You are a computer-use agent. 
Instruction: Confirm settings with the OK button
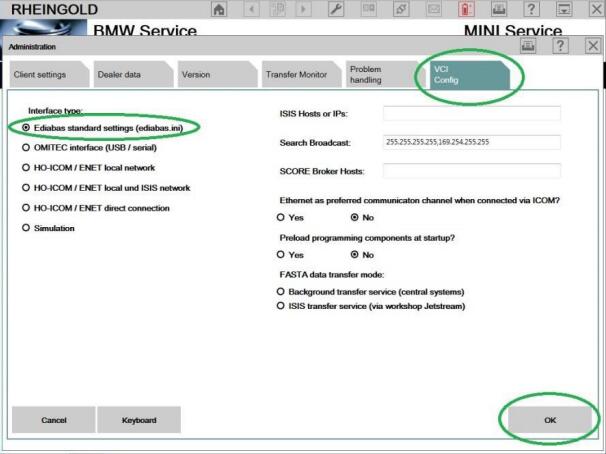550,420
